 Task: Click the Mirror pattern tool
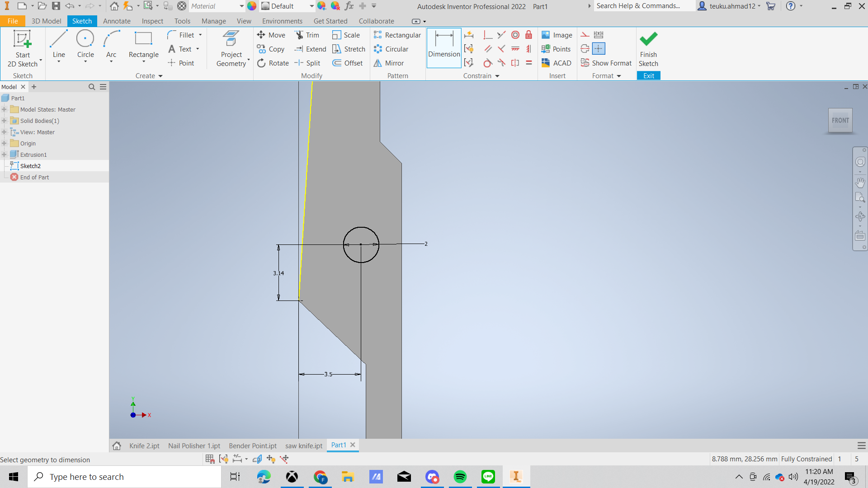click(x=389, y=63)
